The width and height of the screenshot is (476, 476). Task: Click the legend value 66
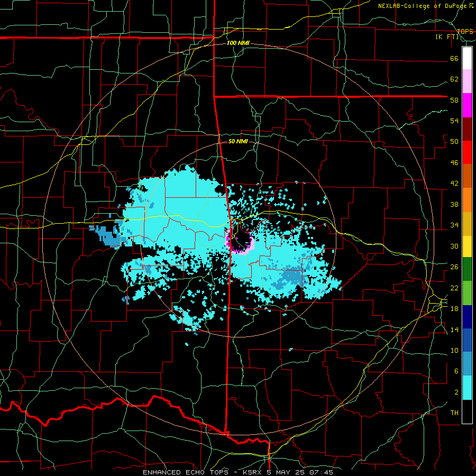click(454, 58)
